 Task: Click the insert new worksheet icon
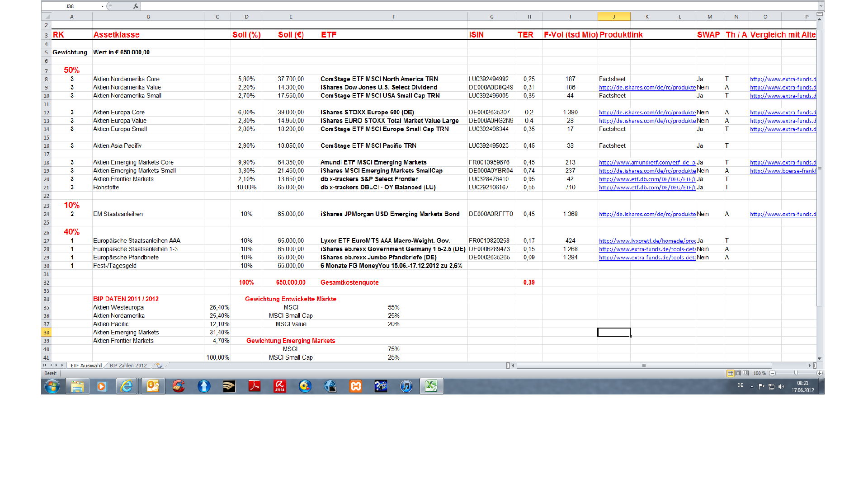(x=160, y=366)
